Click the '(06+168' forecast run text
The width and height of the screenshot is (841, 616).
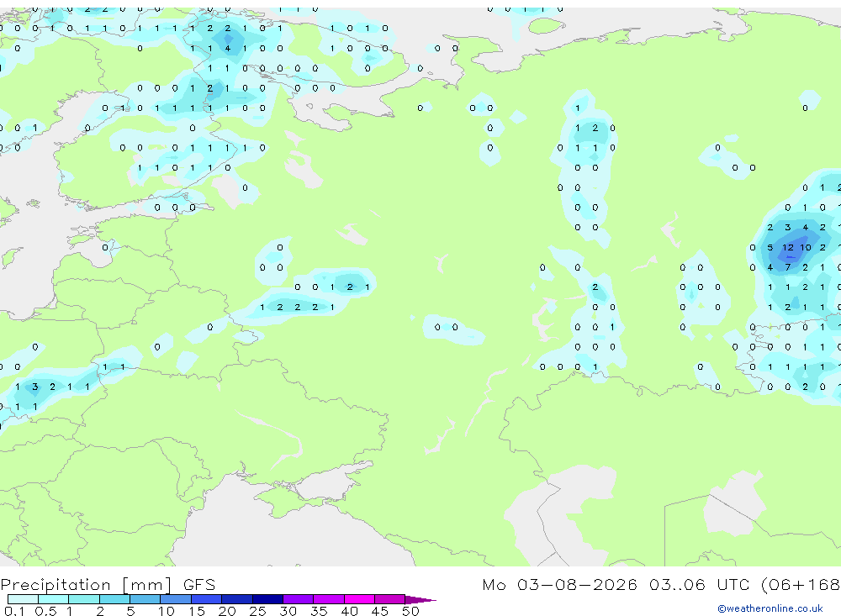tap(801, 585)
